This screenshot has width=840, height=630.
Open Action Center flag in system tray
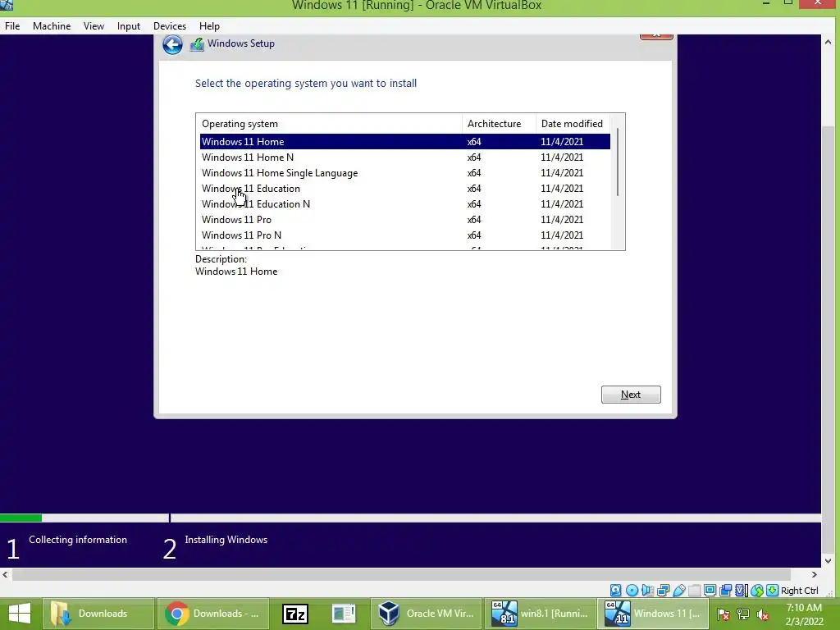(x=724, y=614)
